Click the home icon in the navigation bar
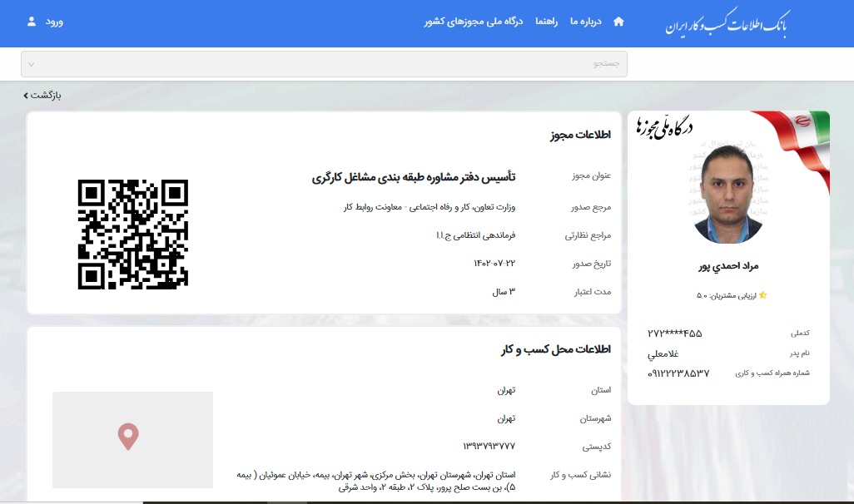The width and height of the screenshot is (854, 504). point(618,22)
